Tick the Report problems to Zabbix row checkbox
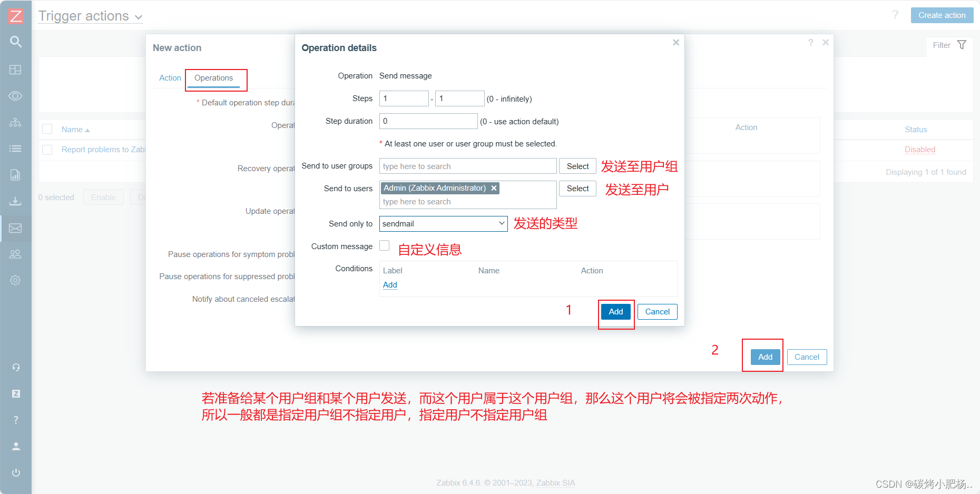The image size is (980, 494). tap(47, 150)
